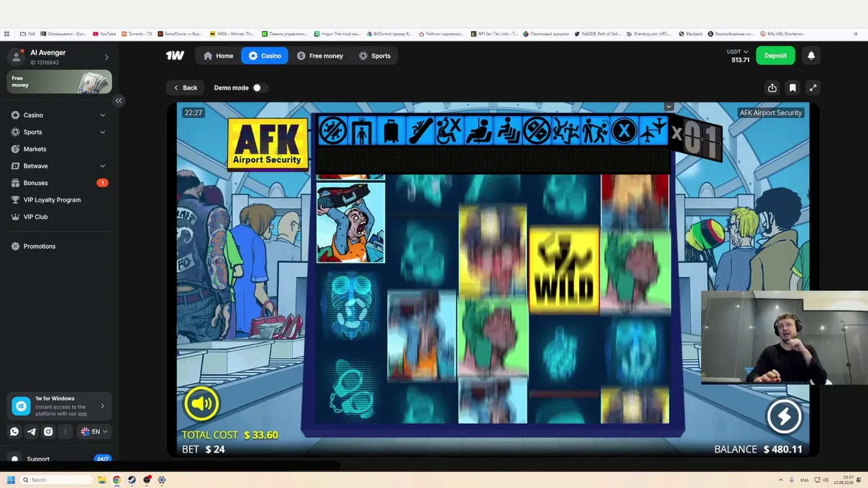Open Steam from the taskbar
Screen dimensions: 868x488
pyautogui.click(x=132, y=480)
